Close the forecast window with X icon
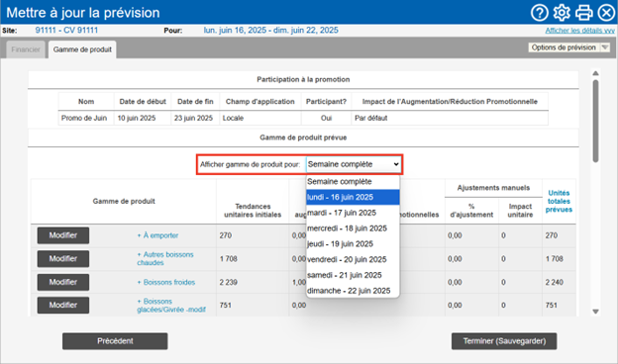Image resolution: width=618 pixels, height=364 pixels. (x=606, y=13)
